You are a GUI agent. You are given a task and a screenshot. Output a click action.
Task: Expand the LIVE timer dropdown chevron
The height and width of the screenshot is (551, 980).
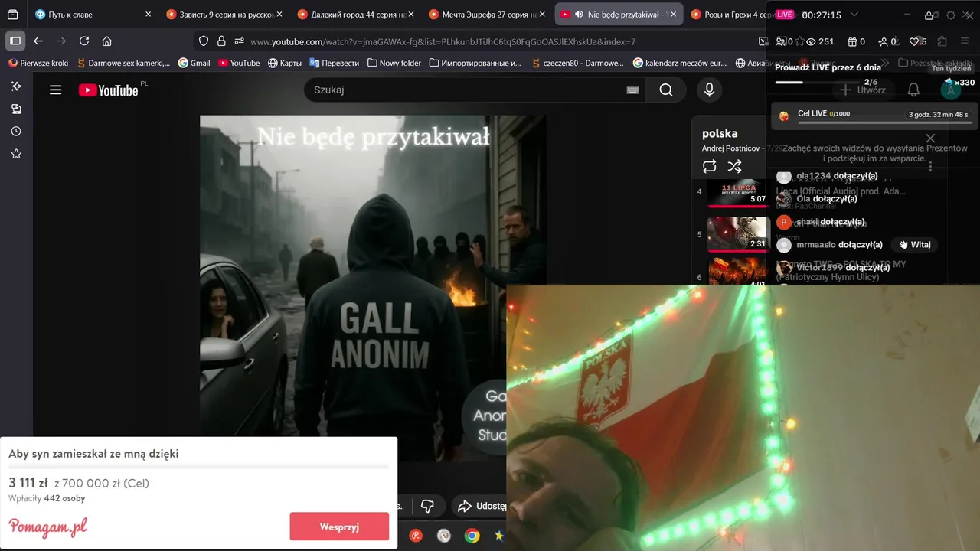tap(854, 15)
